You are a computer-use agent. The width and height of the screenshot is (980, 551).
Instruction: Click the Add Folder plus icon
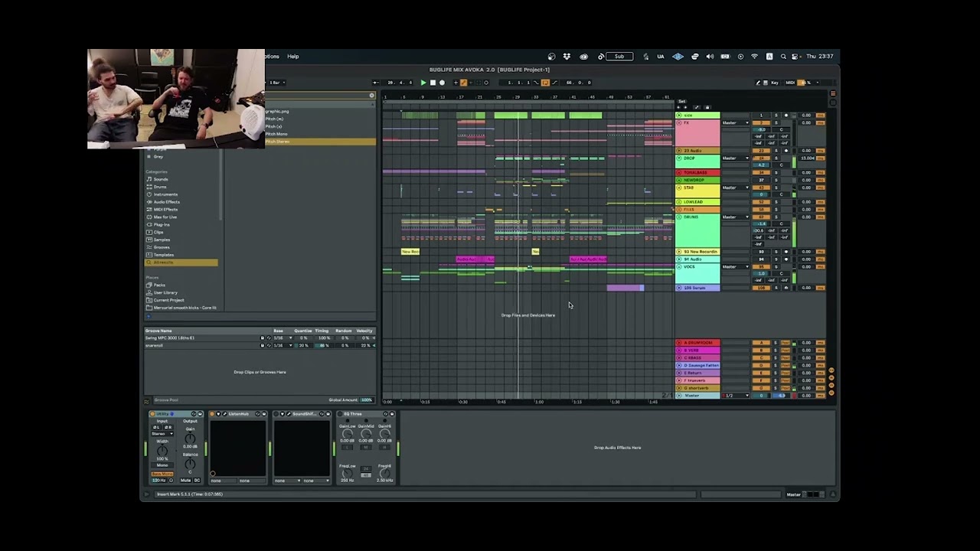tap(149, 315)
